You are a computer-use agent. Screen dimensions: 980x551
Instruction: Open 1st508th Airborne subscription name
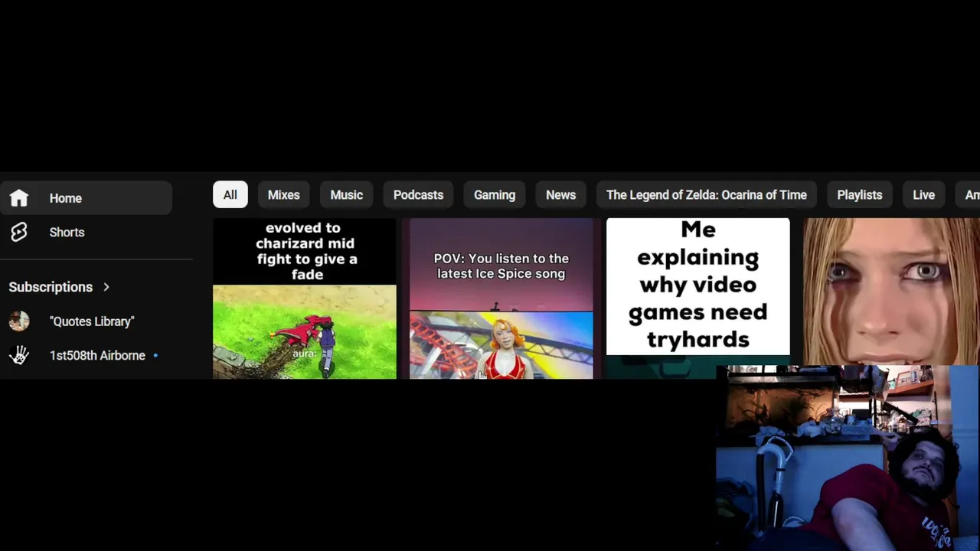97,355
